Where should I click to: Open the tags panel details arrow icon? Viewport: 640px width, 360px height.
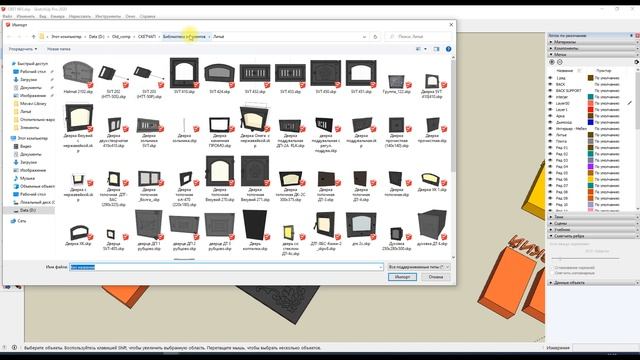click(x=636, y=62)
